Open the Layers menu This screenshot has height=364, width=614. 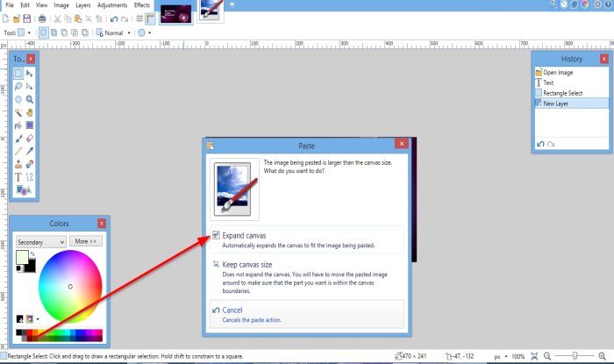click(x=83, y=5)
